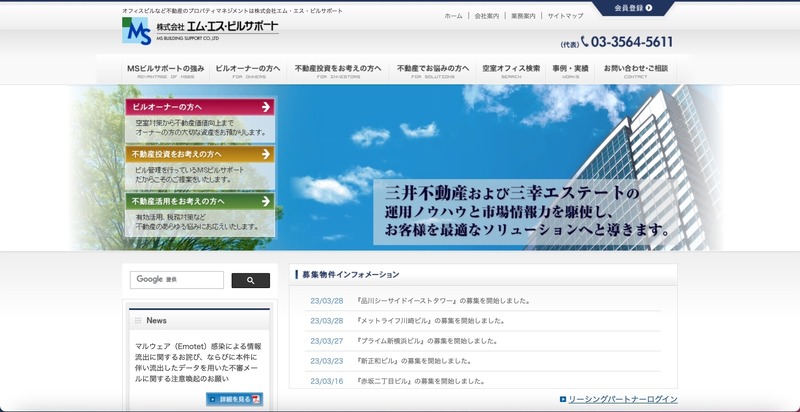
Task: Open the 会員登録 member registration tab
Action: 632,8
